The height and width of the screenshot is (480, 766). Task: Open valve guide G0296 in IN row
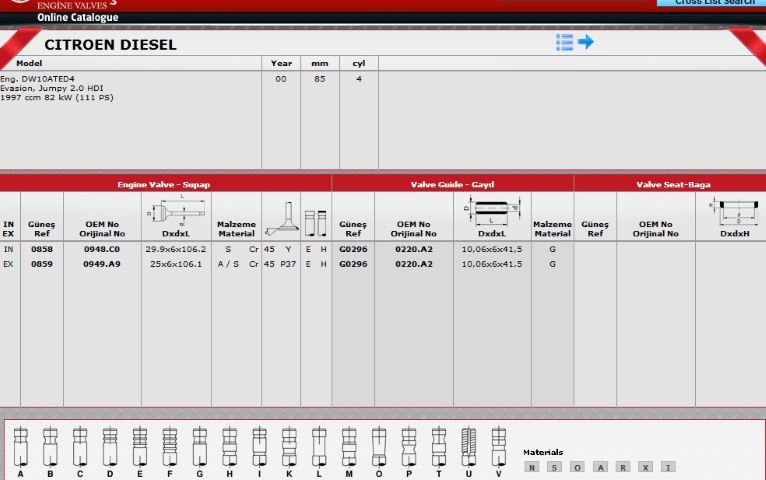tap(353, 248)
